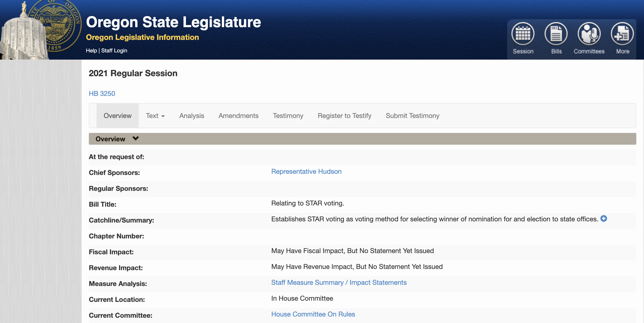Open the Amendments tab
644x323 pixels.
coord(238,116)
